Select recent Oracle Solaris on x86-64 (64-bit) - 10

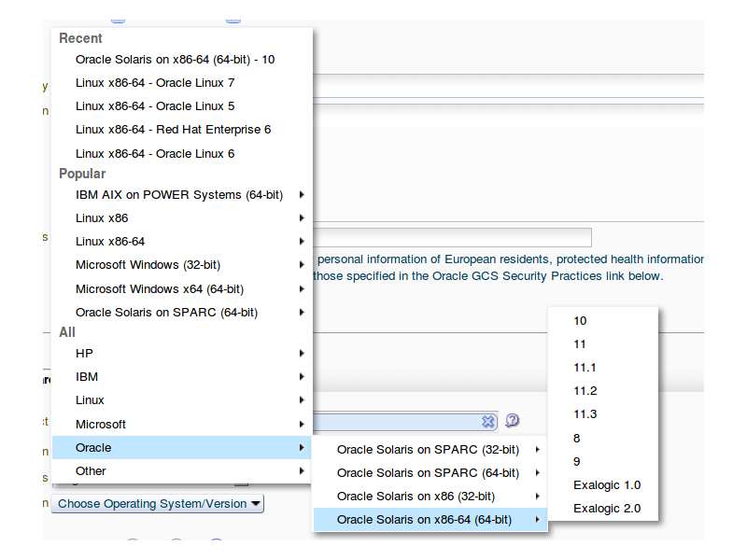182,60
